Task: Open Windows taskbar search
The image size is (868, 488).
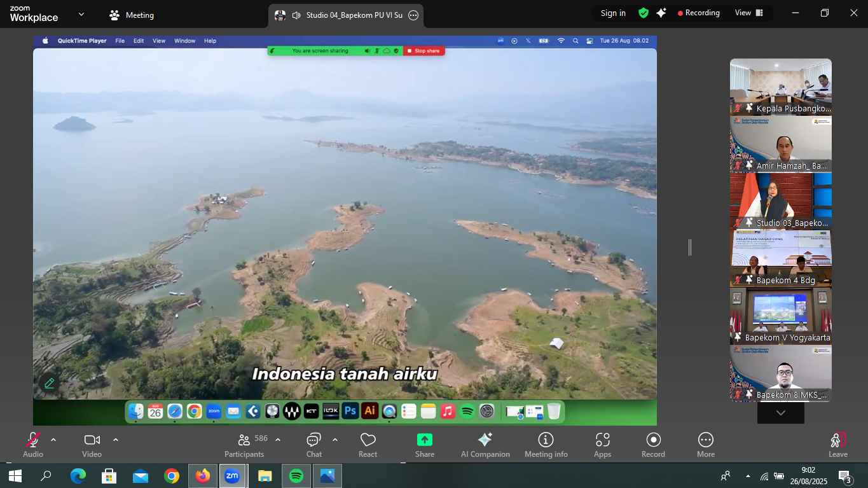Action: pos(46,476)
